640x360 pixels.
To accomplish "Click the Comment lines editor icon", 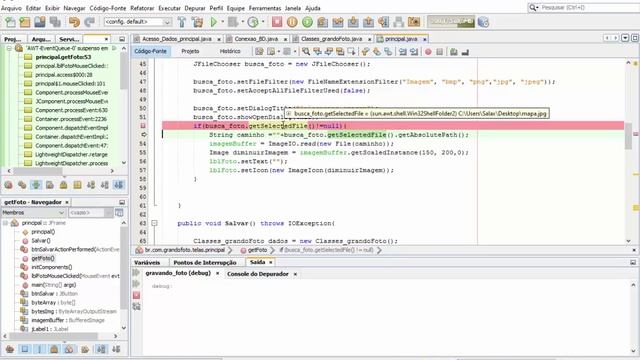I will tap(454, 52).
